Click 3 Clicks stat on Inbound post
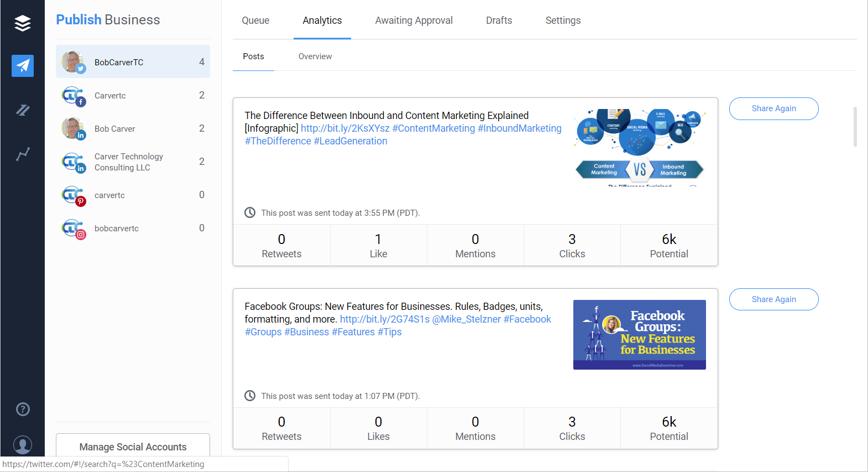This screenshot has width=868, height=472. pos(572,246)
